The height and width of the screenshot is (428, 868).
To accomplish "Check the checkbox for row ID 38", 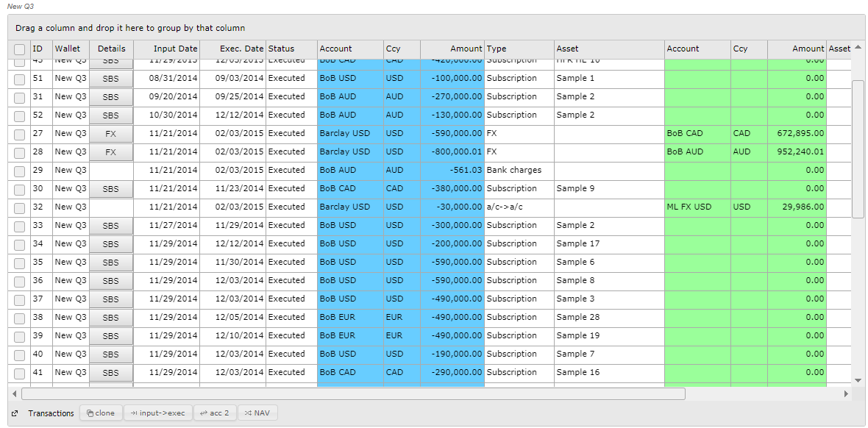I will (x=19, y=318).
